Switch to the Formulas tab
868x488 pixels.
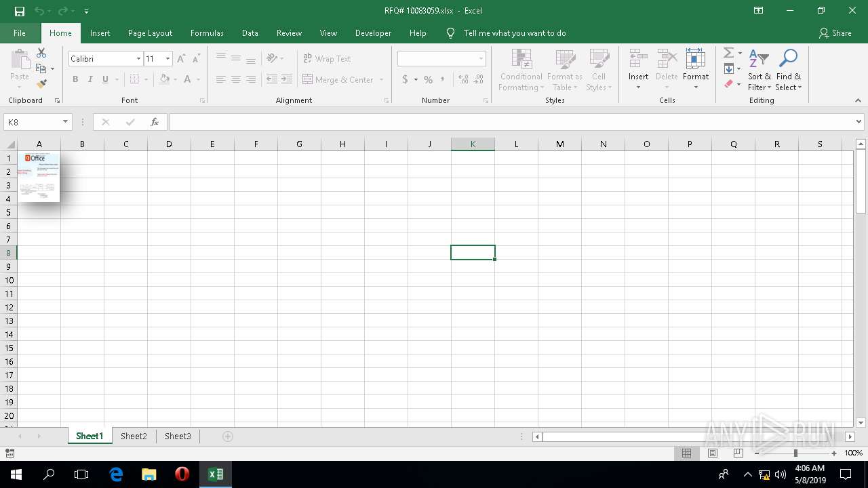(207, 33)
